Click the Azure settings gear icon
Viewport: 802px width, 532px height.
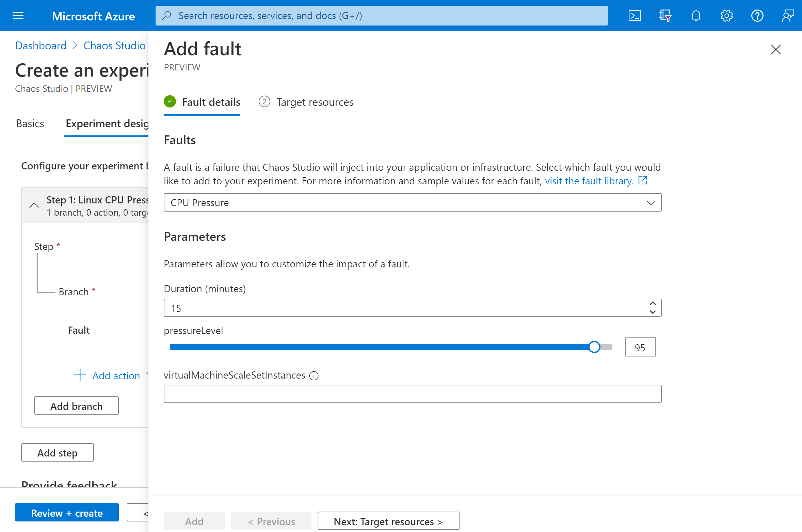tap(726, 15)
